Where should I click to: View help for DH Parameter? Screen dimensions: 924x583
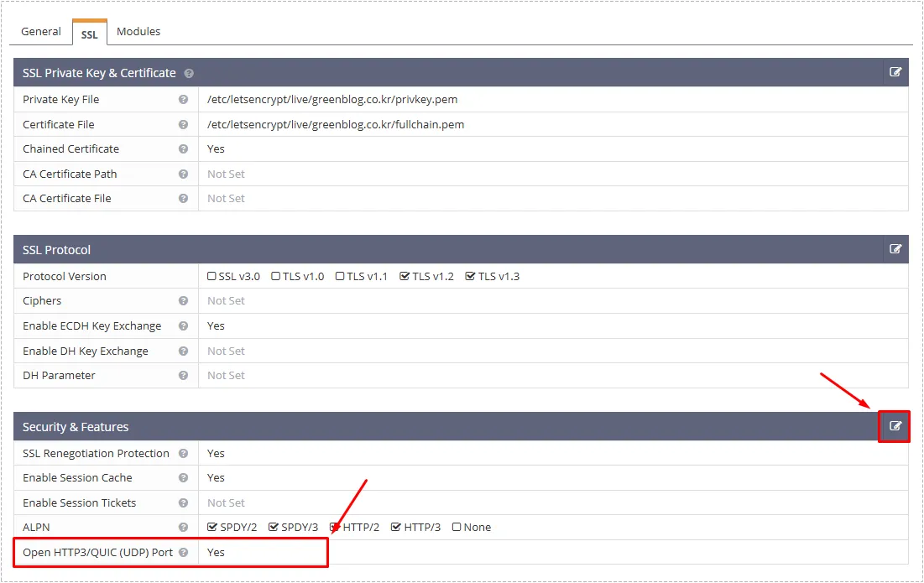click(x=183, y=375)
